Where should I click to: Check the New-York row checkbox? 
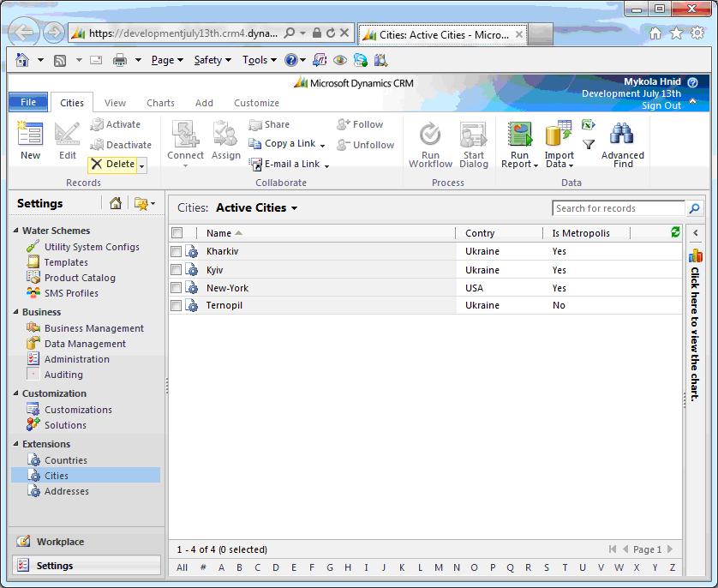click(176, 288)
